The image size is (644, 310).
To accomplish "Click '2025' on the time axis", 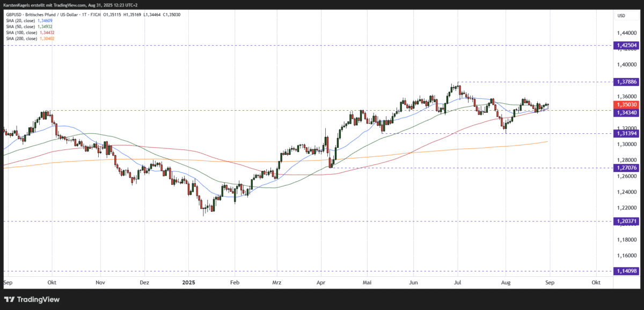I will (189, 282).
